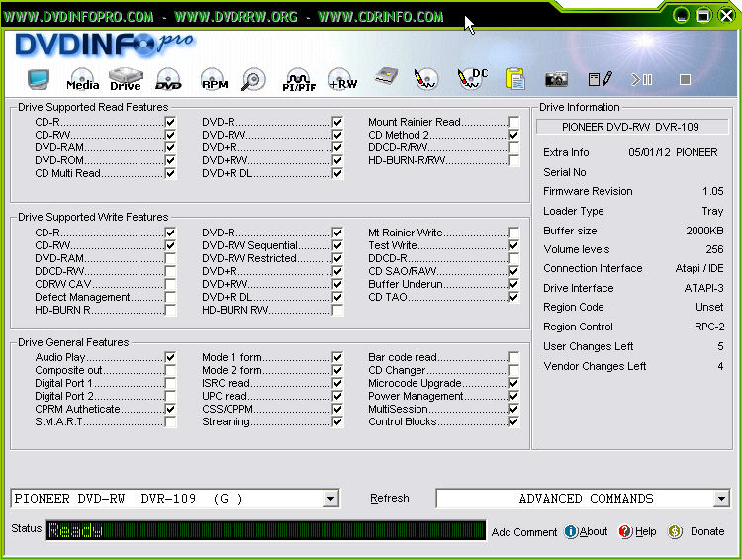
Task: Click the yellow clipboard icon
Action: click(x=514, y=79)
